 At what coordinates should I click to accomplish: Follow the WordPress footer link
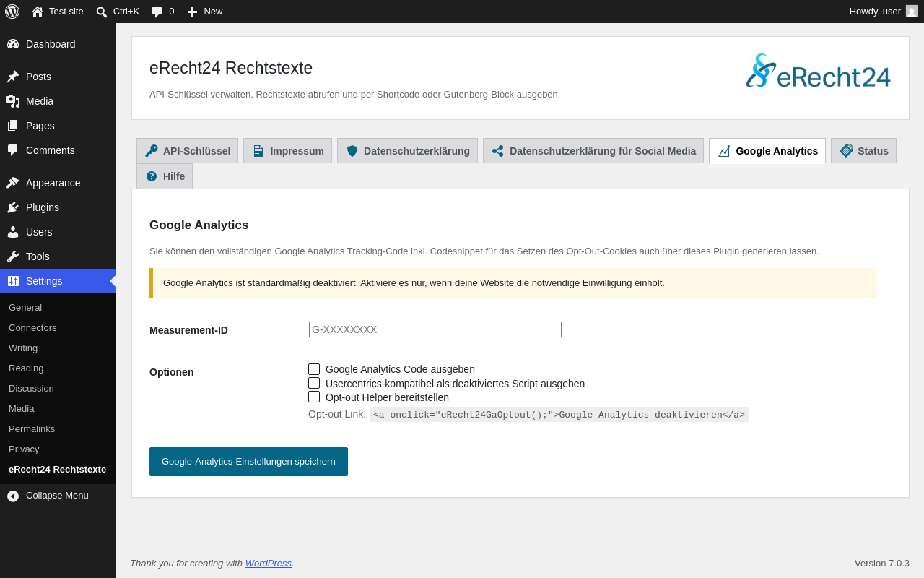pyautogui.click(x=269, y=563)
